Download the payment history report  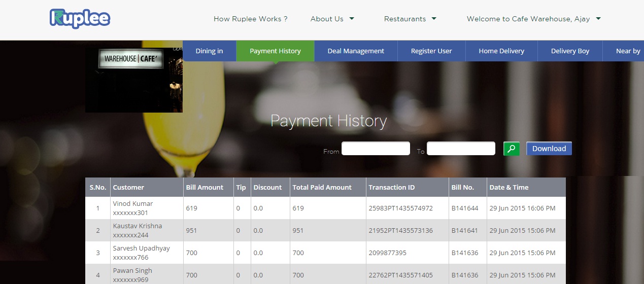pos(549,149)
